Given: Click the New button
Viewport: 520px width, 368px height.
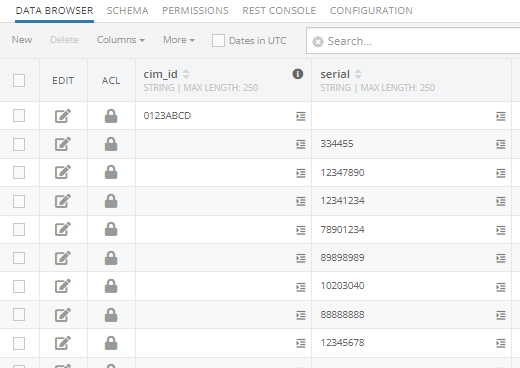Looking at the screenshot, I should (22, 40).
